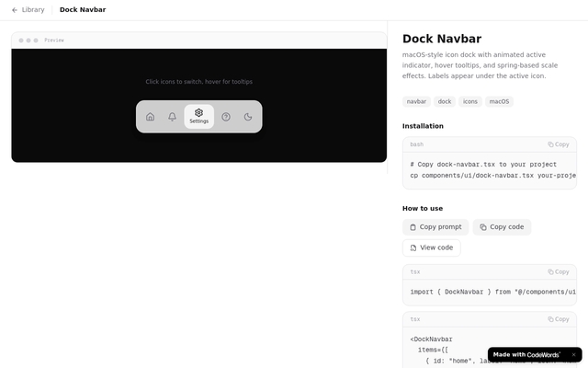This screenshot has height=368, width=588.
Task: Select the active Settings dock item
Action: (199, 117)
